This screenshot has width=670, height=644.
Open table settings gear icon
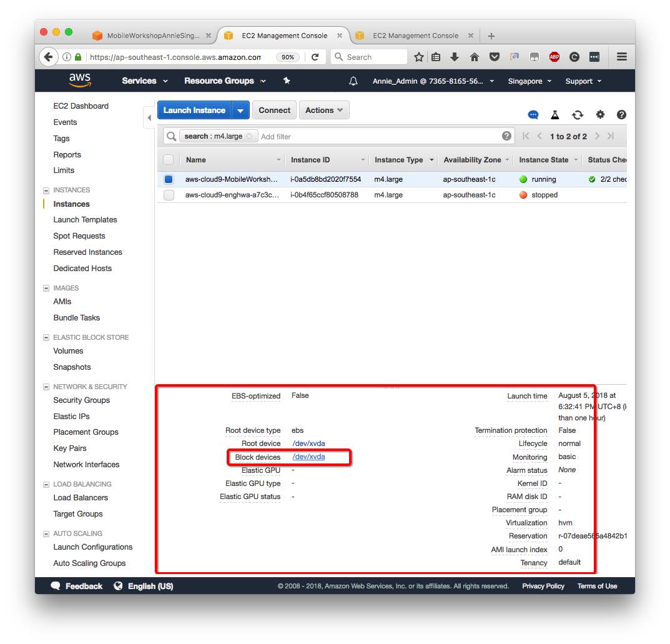click(x=600, y=114)
